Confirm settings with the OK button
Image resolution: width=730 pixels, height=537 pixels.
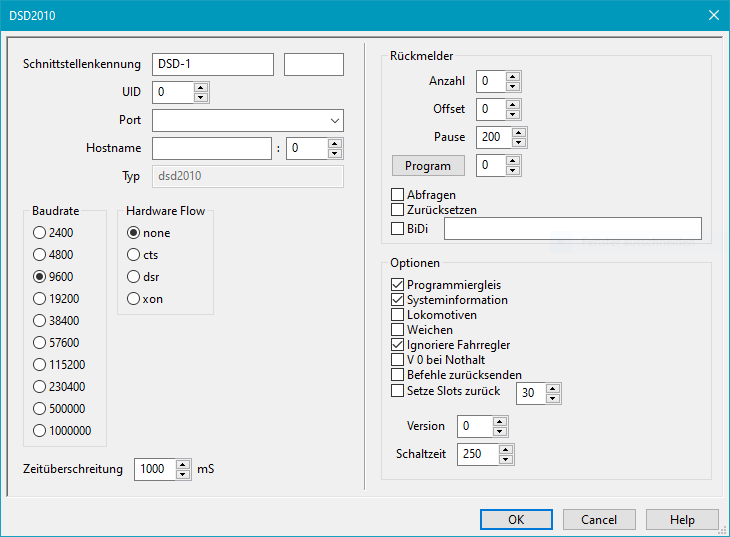point(516,520)
